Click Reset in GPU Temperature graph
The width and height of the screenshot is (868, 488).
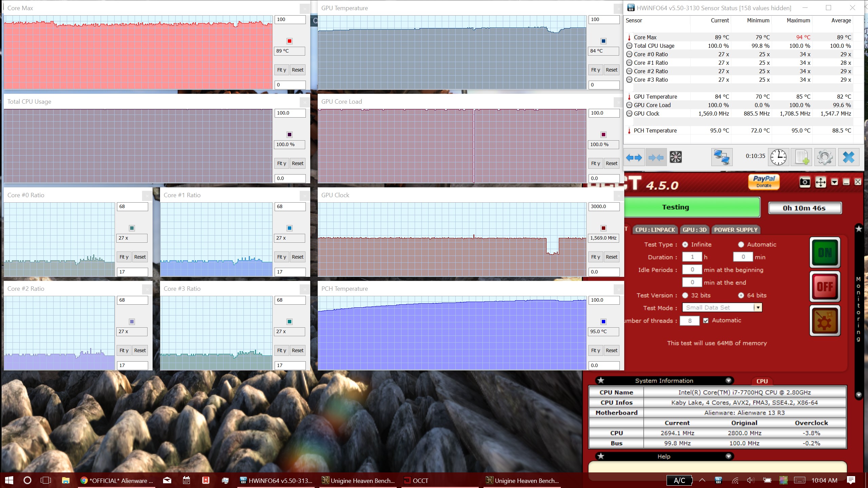(x=611, y=70)
